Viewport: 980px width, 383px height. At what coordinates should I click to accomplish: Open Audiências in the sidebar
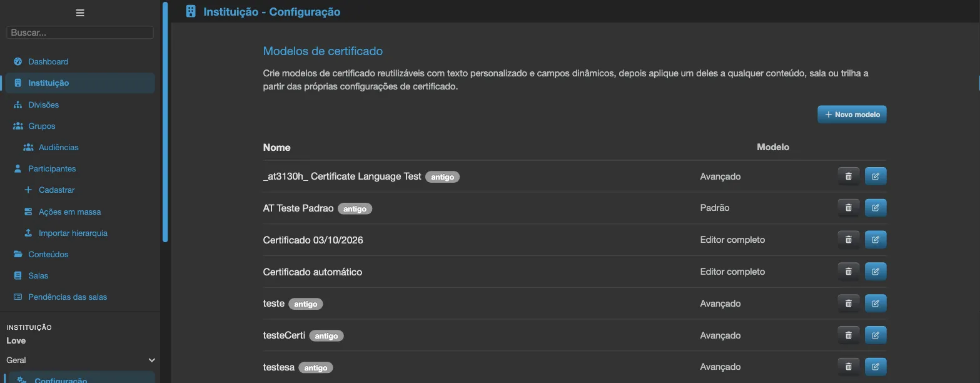point(58,147)
